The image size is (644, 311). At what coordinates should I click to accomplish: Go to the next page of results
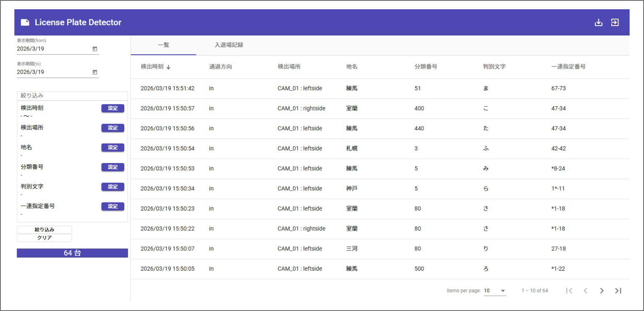coord(602,290)
